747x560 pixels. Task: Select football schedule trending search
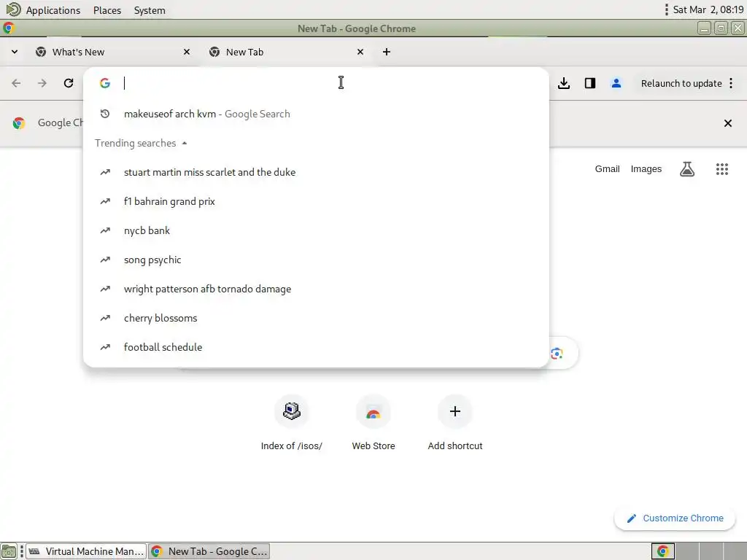(316, 347)
